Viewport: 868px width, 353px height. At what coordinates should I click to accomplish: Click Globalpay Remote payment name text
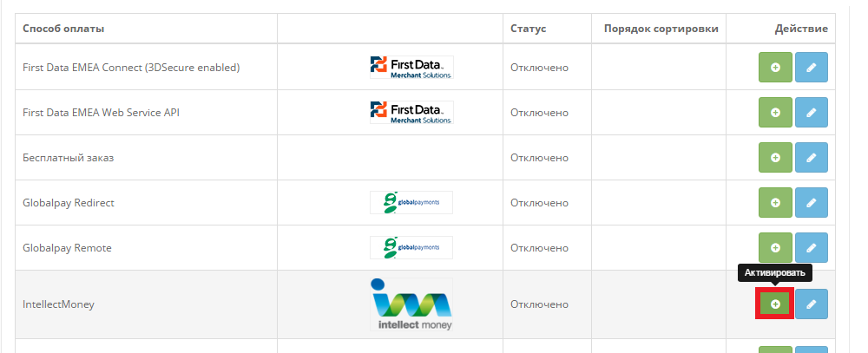coord(67,248)
